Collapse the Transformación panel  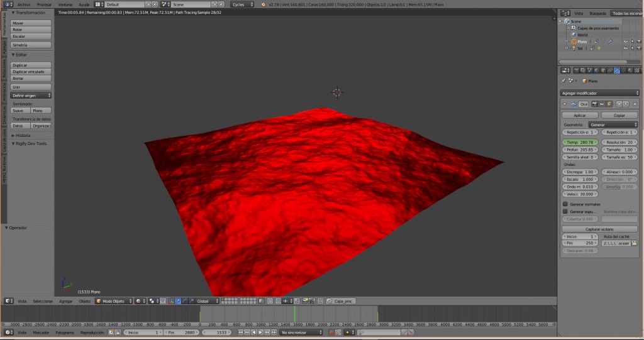pyautogui.click(x=13, y=13)
